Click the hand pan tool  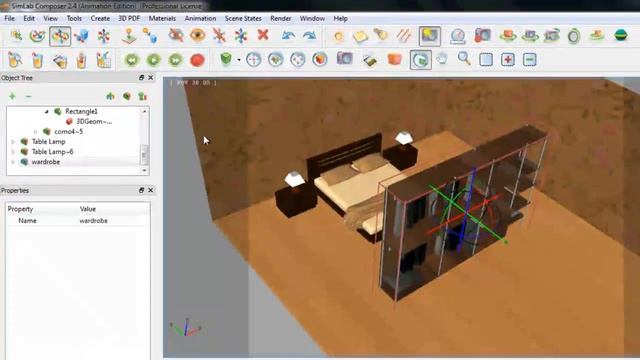coord(442,60)
